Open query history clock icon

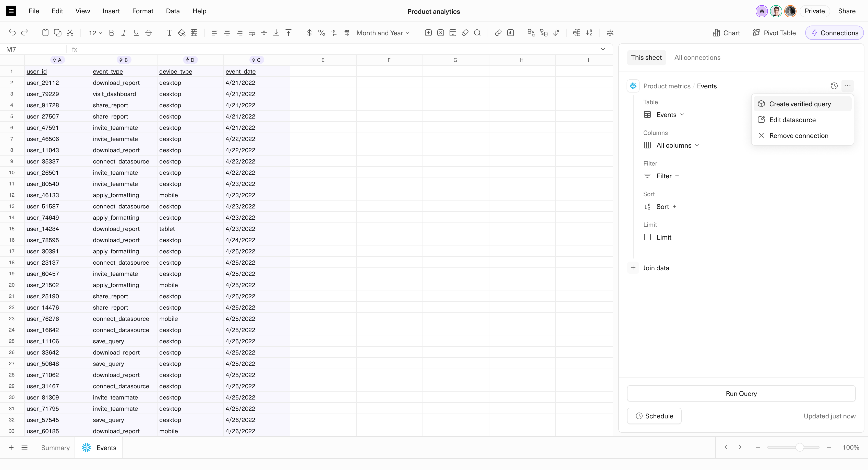[834, 86]
